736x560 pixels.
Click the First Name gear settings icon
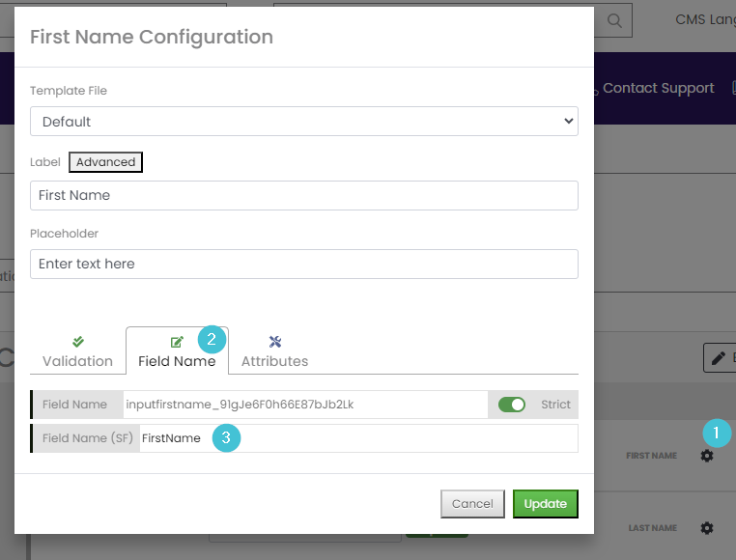point(706,456)
